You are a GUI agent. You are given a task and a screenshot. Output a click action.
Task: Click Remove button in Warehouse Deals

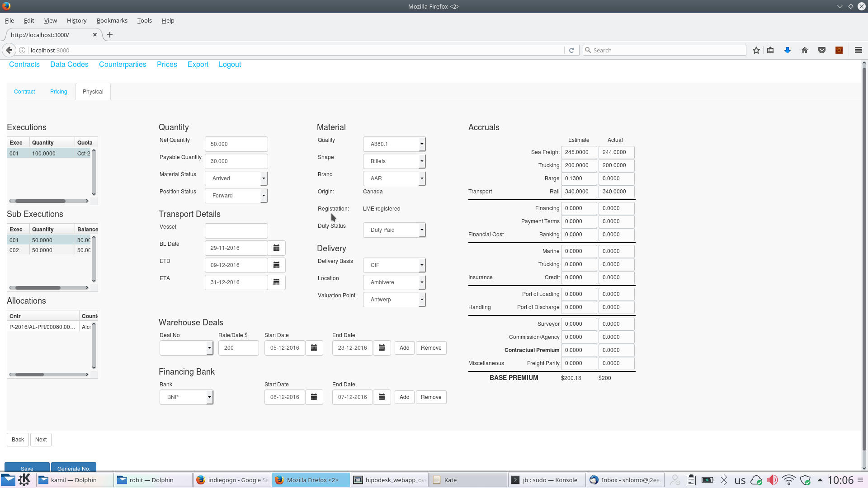pyautogui.click(x=431, y=348)
